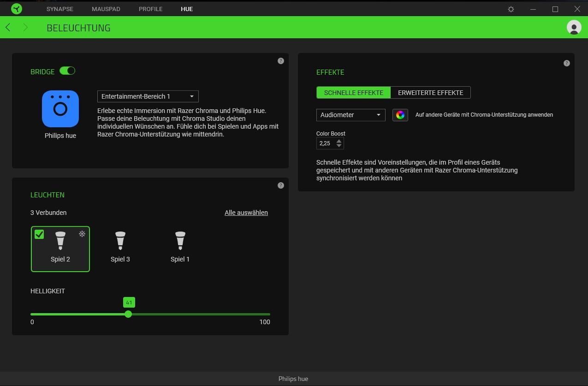Click the Chroma color wheel icon
The width and height of the screenshot is (588, 386).
click(400, 115)
